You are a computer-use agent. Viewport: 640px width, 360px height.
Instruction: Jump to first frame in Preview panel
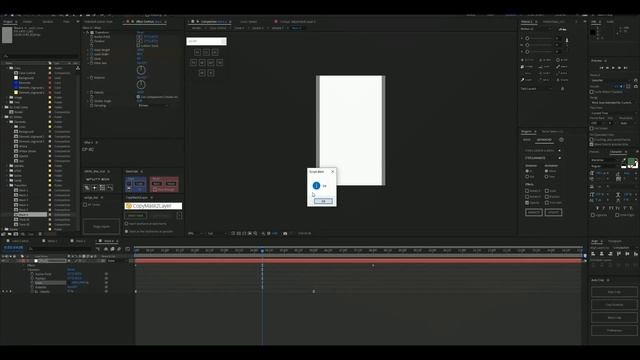click(601, 68)
